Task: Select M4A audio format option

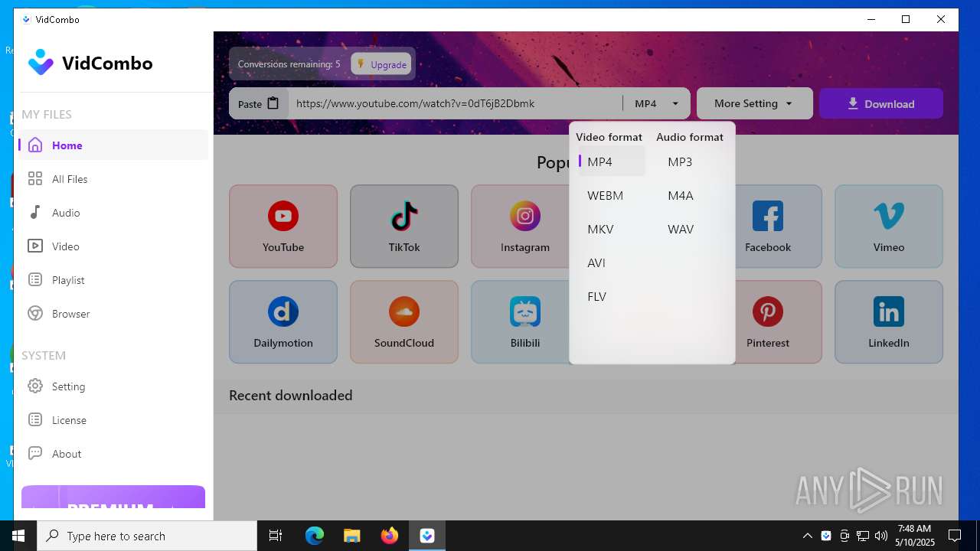Action: pyautogui.click(x=692, y=195)
